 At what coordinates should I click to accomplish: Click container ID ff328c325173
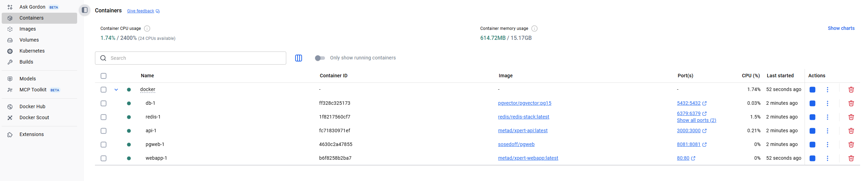coord(335,103)
